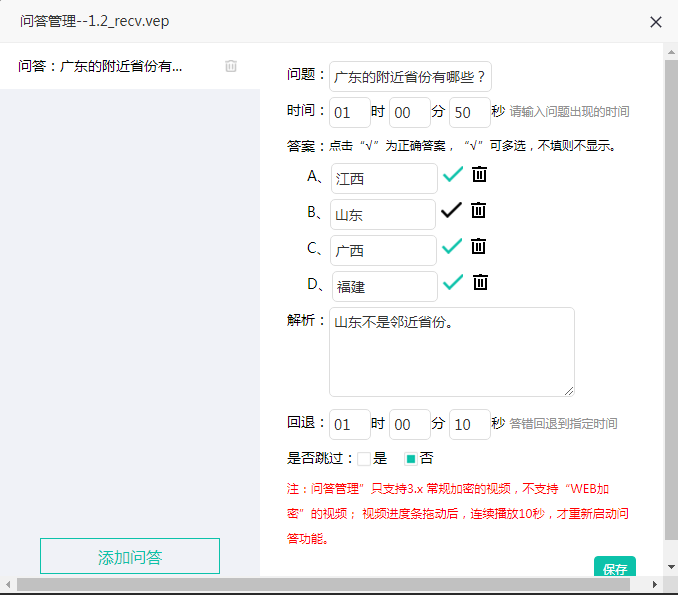
Task: Click the 时间 seconds field showing 50
Action: pyautogui.click(x=469, y=112)
